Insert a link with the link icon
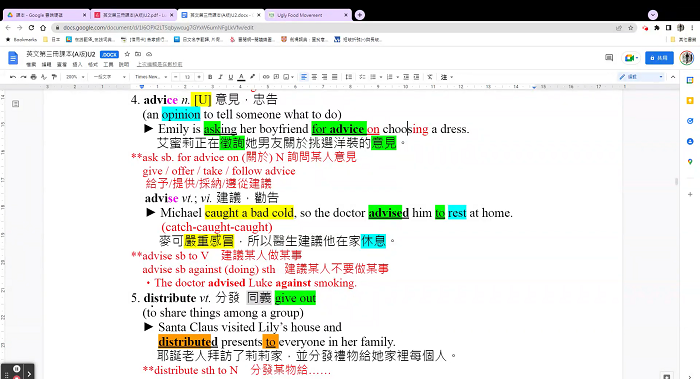This screenshot has height=379, width=700. coord(266,77)
